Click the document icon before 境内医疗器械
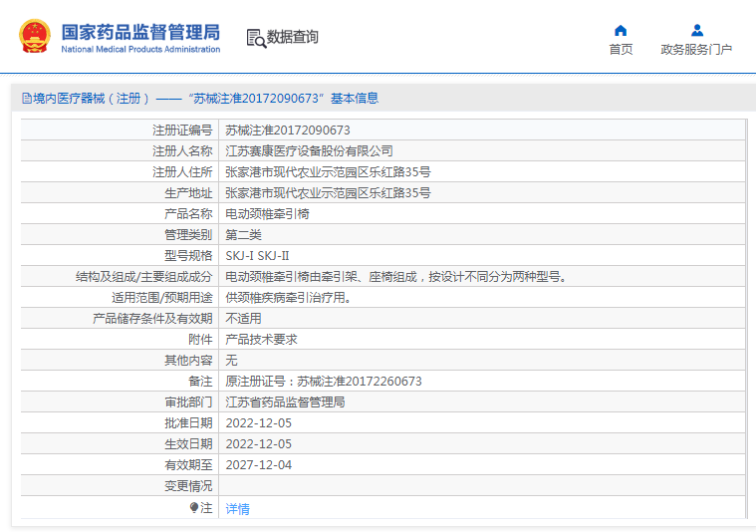 pos(27,99)
